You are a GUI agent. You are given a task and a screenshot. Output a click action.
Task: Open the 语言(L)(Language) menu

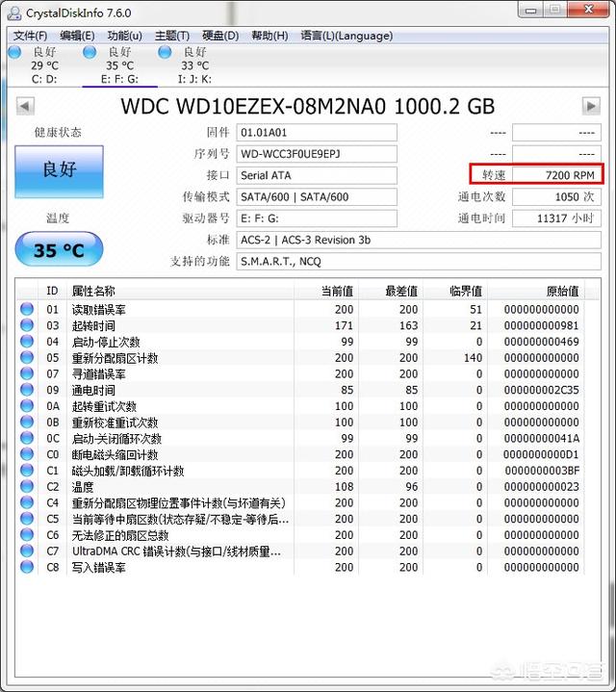click(346, 36)
